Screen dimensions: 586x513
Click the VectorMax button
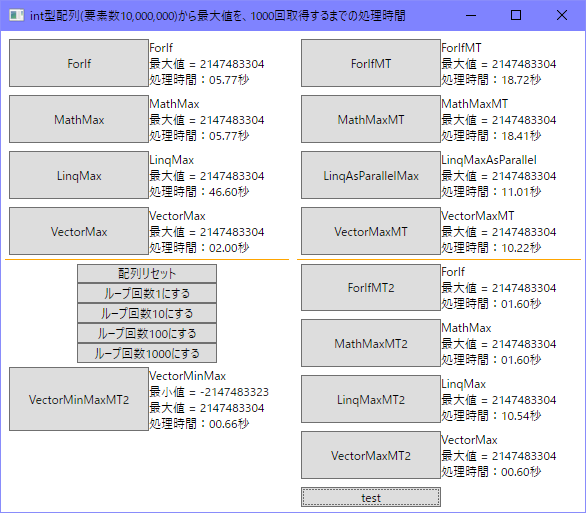coord(79,231)
